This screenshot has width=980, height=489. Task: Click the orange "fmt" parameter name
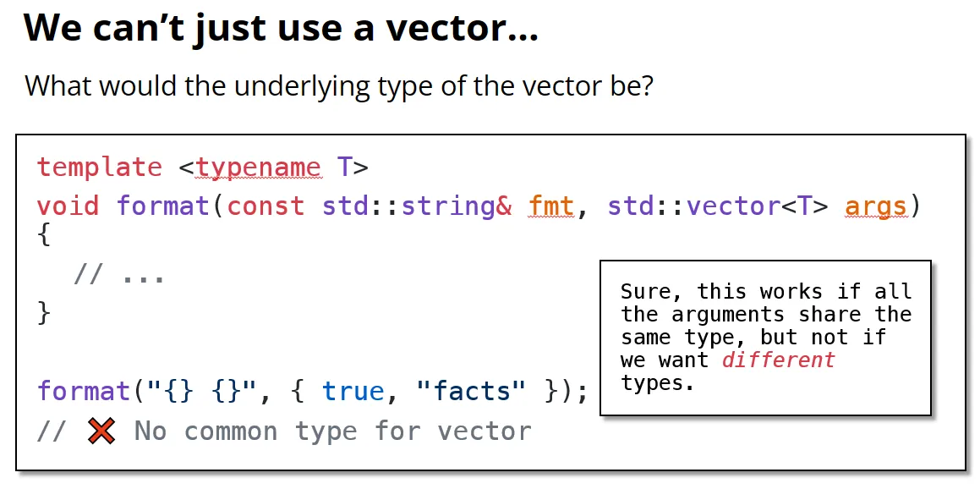[x=551, y=206]
